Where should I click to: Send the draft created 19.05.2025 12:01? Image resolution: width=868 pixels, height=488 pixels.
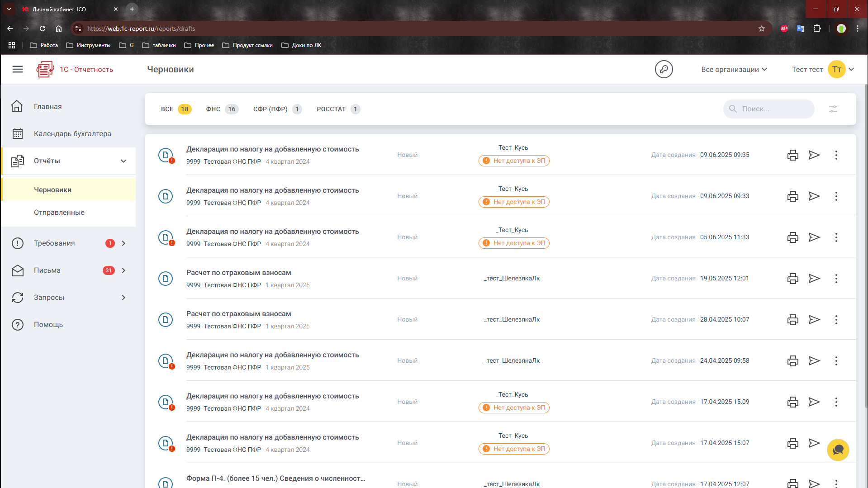tap(814, 279)
